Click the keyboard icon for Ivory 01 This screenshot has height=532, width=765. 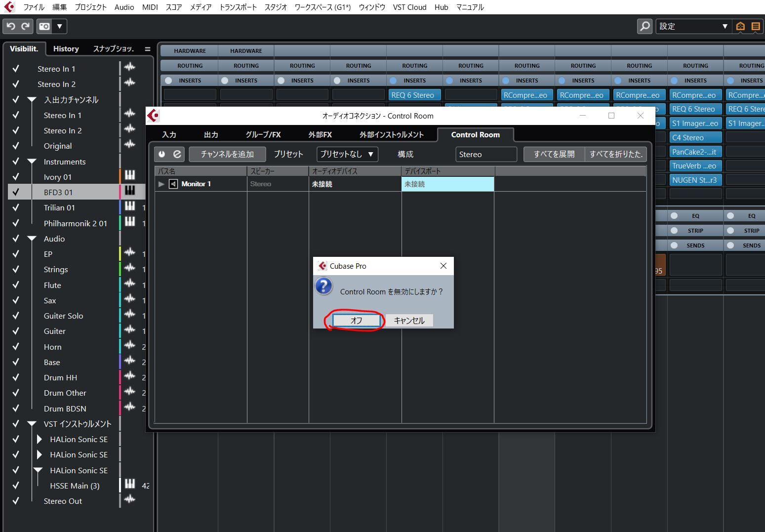tap(130, 175)
